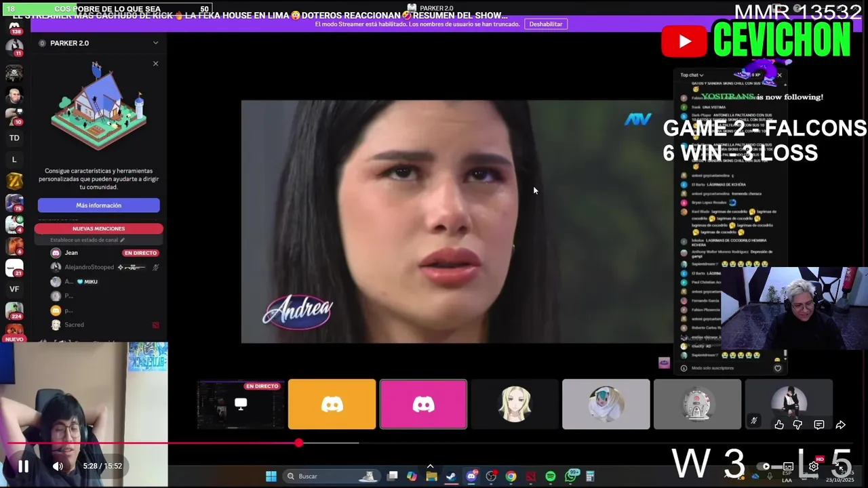The height and width of the screenshot is (488, 868).
Task: Click the NUEVAS MENCIONES banner
Action: pos(98,228)
